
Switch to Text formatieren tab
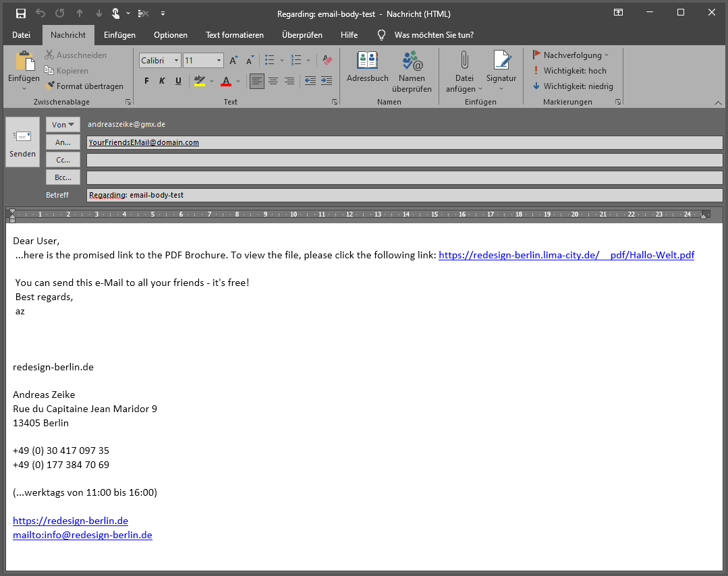click(x=235, y=35)
